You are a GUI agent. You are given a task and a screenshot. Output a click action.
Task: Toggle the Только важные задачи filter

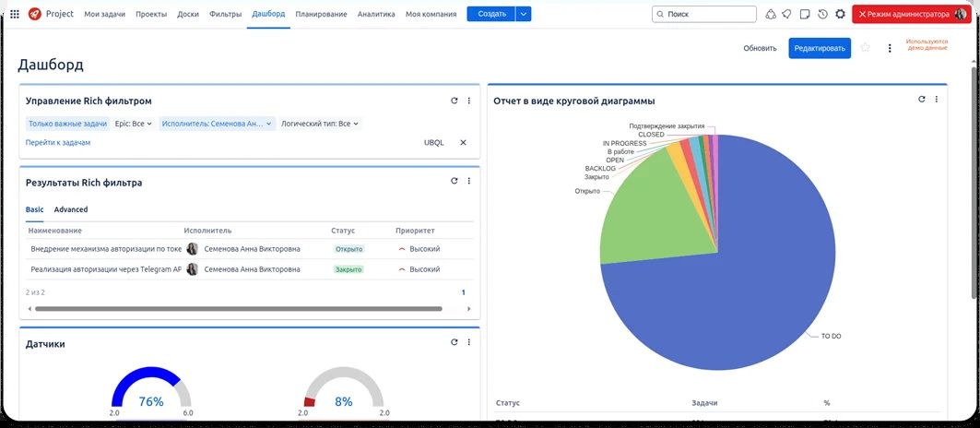pos(67,124)
